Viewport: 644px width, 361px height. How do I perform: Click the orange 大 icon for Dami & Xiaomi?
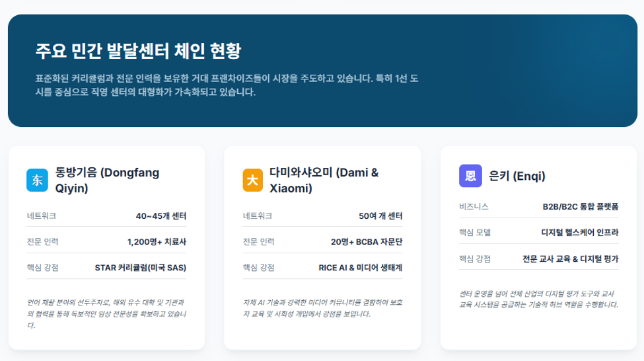click(x=252, y=180)
